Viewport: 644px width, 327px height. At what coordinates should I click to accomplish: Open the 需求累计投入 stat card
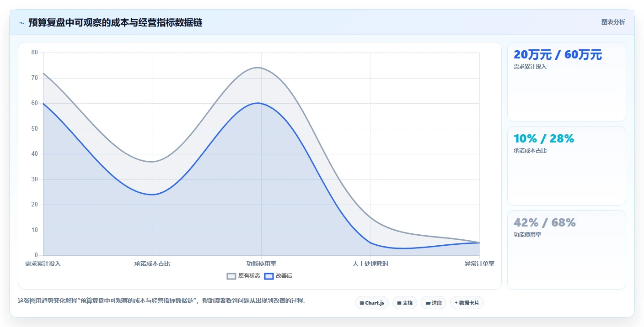click(x=566, y=82)
